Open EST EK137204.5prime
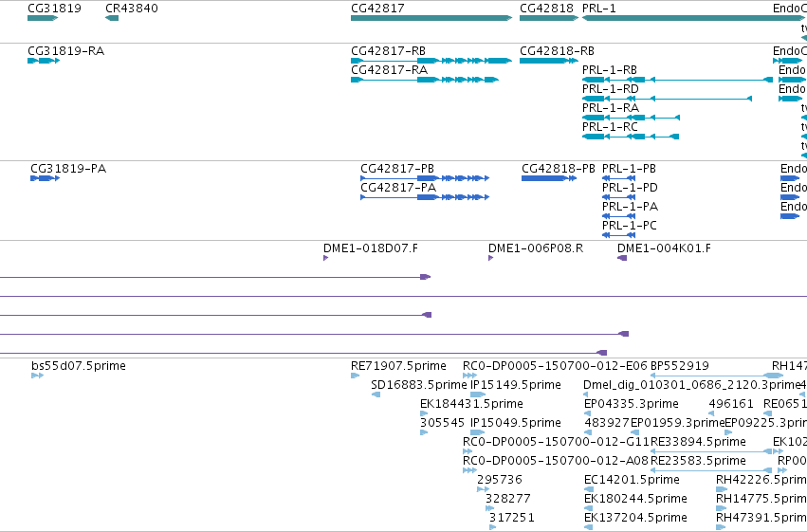This screenshot has width=807, height=532. click(635, 518)
